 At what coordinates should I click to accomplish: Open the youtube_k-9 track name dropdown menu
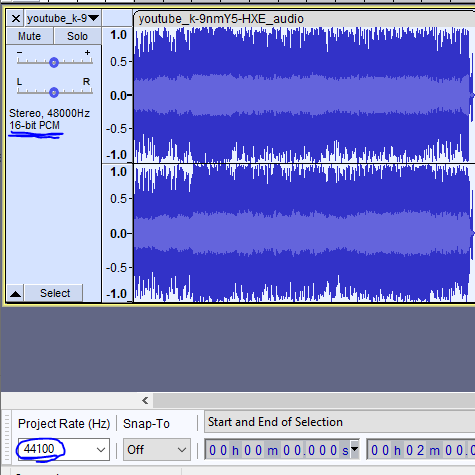point(63,18)
